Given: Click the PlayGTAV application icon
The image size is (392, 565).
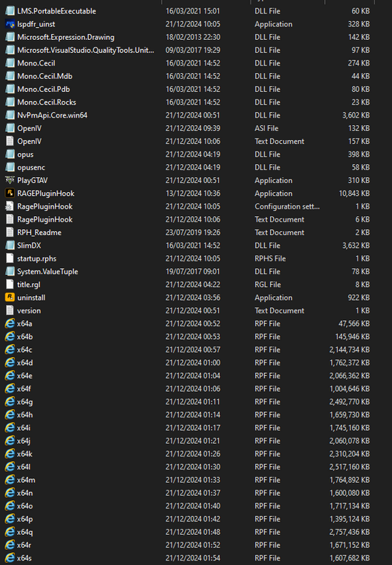Looking at the screenshot, I should coord(10,180).
